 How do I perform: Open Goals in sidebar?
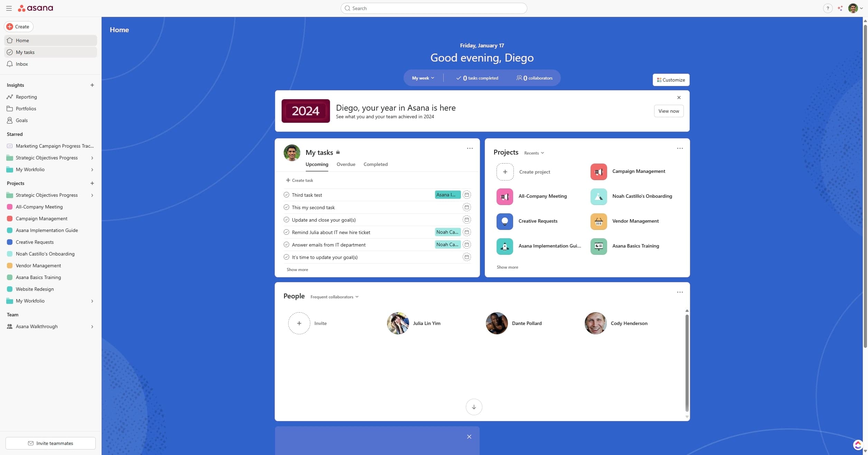click(21, 120)
